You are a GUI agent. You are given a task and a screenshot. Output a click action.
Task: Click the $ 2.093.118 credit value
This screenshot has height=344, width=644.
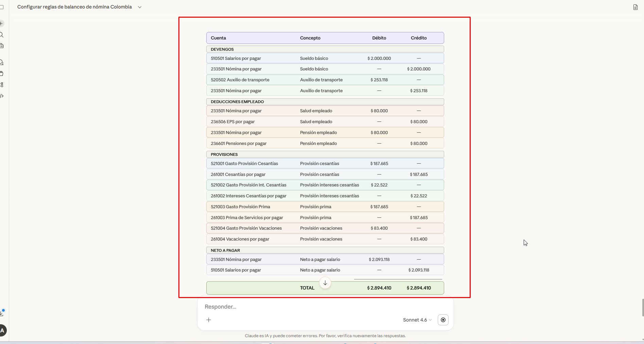[x=419, y=270]
